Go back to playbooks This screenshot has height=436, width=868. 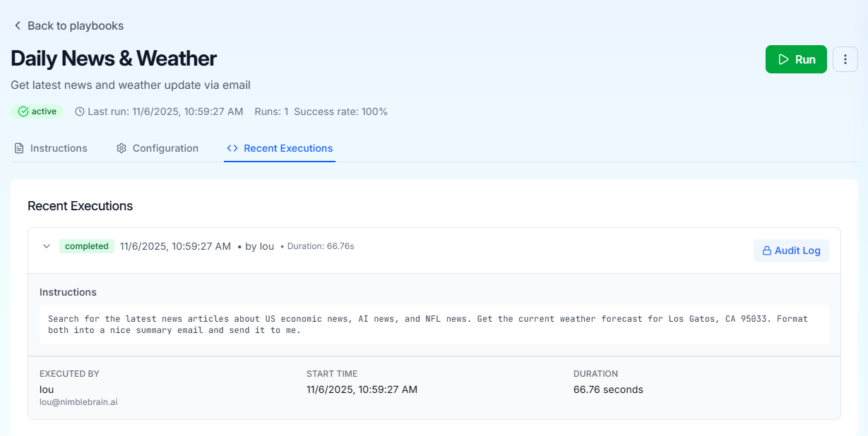point(69,25)
